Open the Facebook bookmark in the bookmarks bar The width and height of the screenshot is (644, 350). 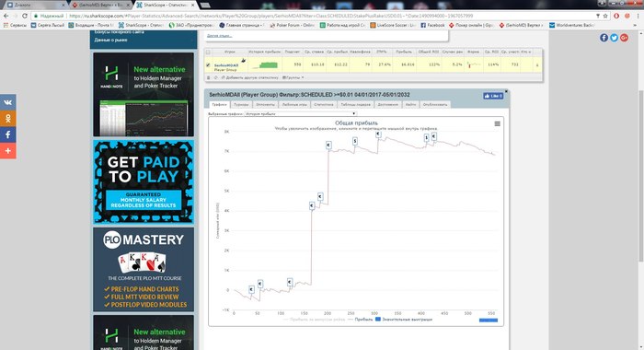pyautogui.click(x=432, y=25)
